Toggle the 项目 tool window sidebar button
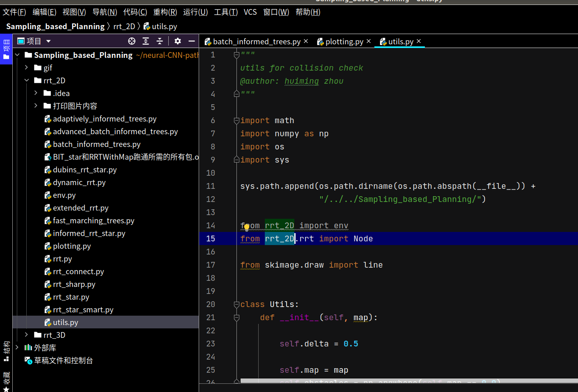This screenshot has width=578, height=392. 6,50
